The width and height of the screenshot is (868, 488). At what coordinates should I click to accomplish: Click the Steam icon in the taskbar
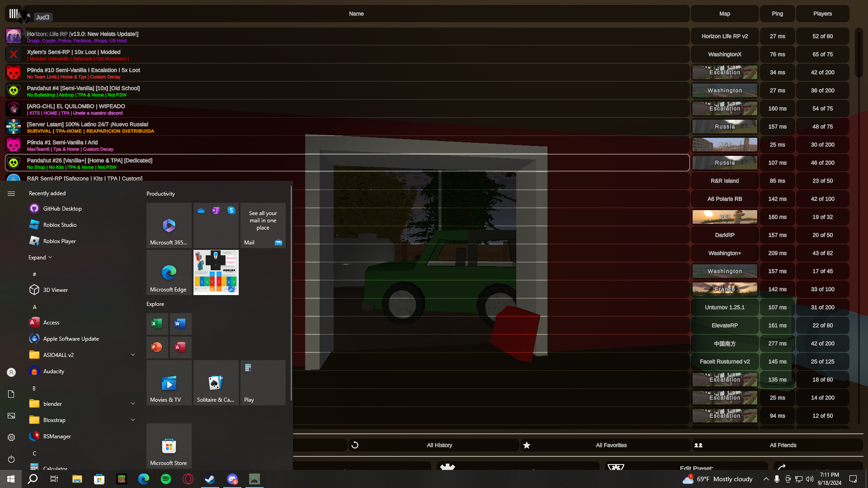[x=210, y=479]
